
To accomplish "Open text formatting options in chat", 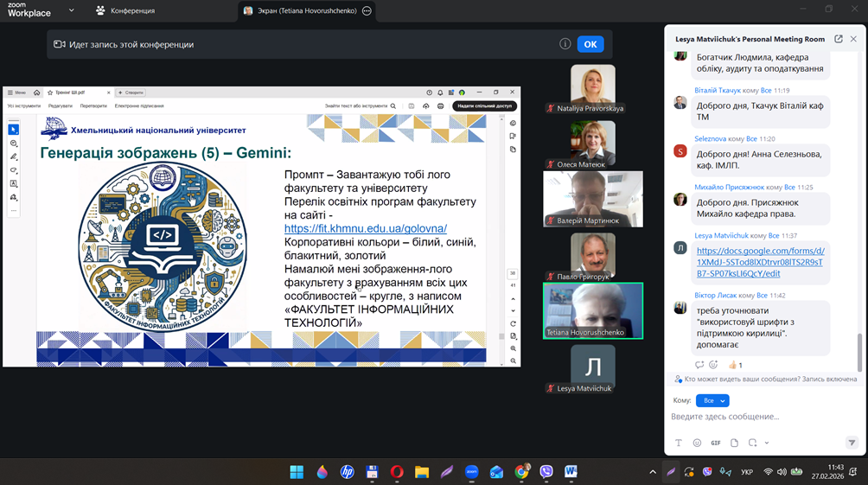I will click(x=679, y=443).
